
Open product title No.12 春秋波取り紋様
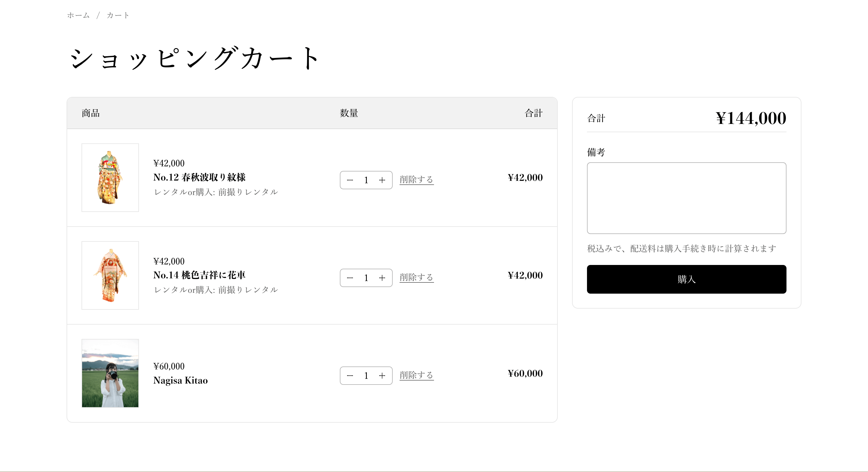tap(199, 177)
